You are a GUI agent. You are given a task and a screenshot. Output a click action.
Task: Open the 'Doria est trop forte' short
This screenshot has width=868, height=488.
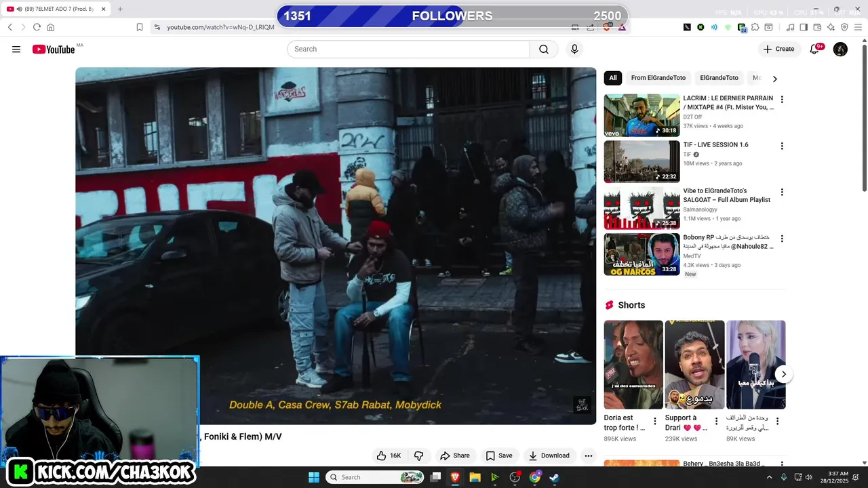pos(633,365)
